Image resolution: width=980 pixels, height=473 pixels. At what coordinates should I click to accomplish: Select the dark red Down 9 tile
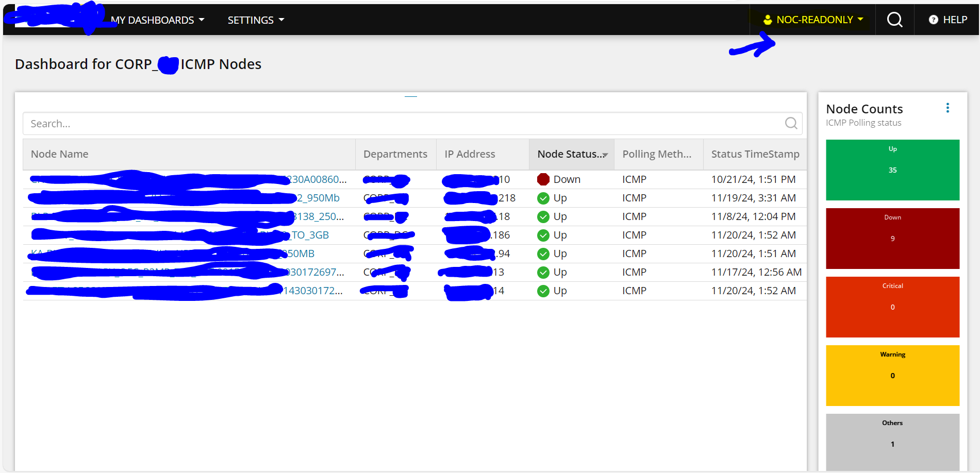click(892, 239)
